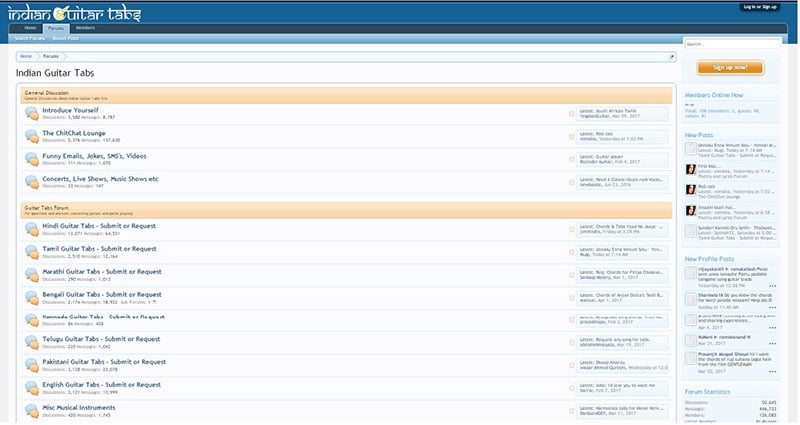Click the Misc Musical Instruments forum bubble icon
This screenshot has width=800, height=425.
32,411
